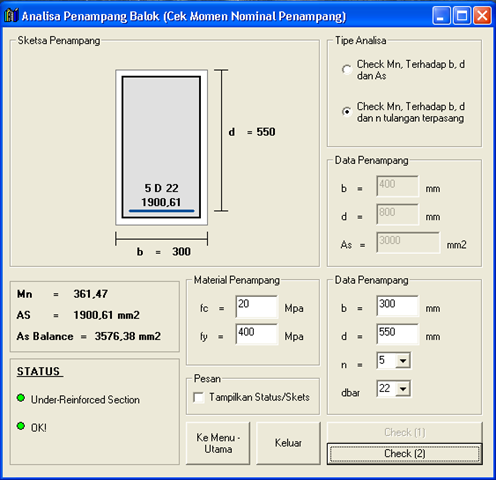Viewport: 496px width, 480px height.
Task: Open the n bar count dropdown
Action: 403,361
